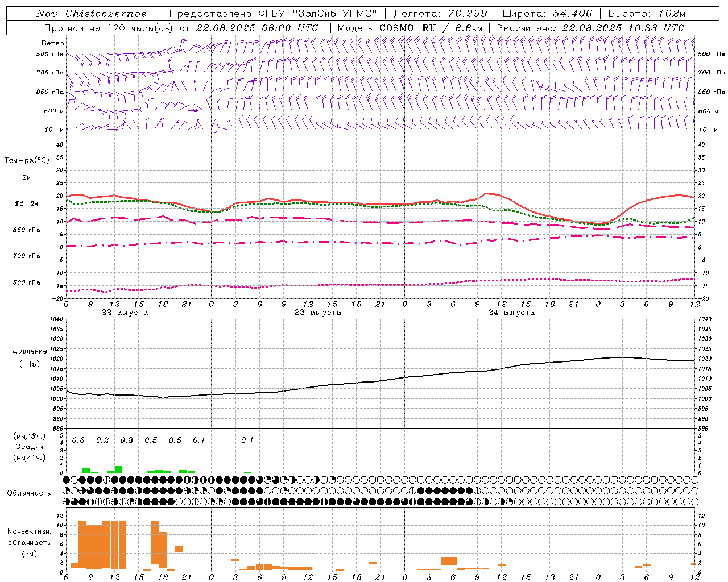This screenshot has height=582, width=728.
Task: Click the 850 гПа temperature legend line
Action: 26,236
